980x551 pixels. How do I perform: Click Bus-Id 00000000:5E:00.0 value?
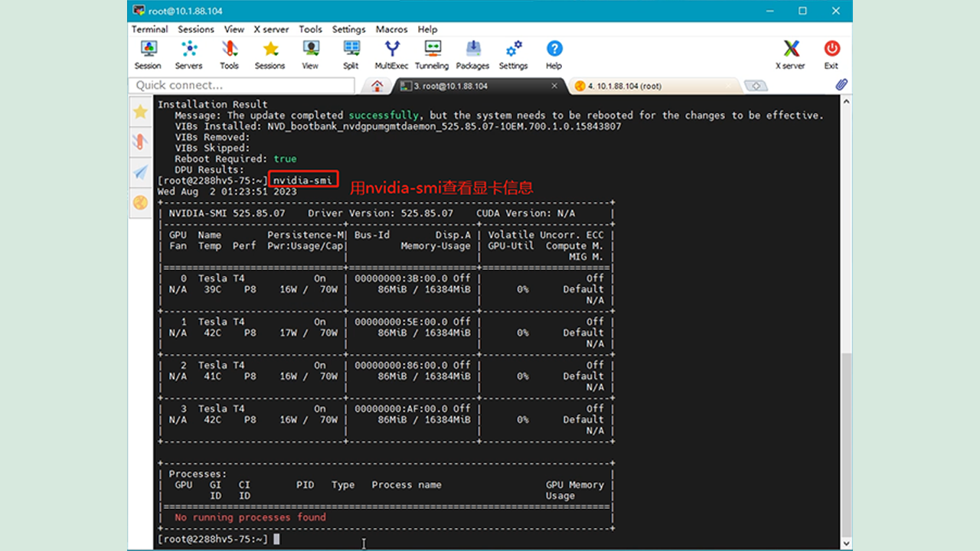pyautogui.click(x=400, y=322)
